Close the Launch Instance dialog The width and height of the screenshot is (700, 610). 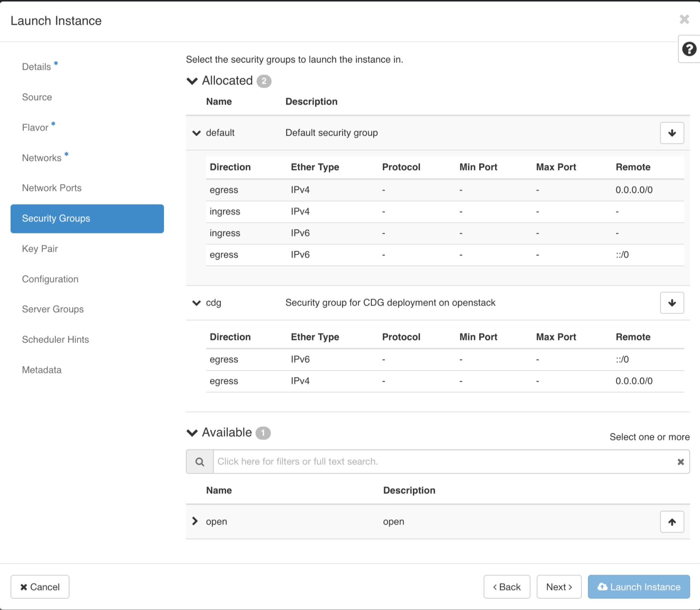pyautogui.click(x=684, y=19)
